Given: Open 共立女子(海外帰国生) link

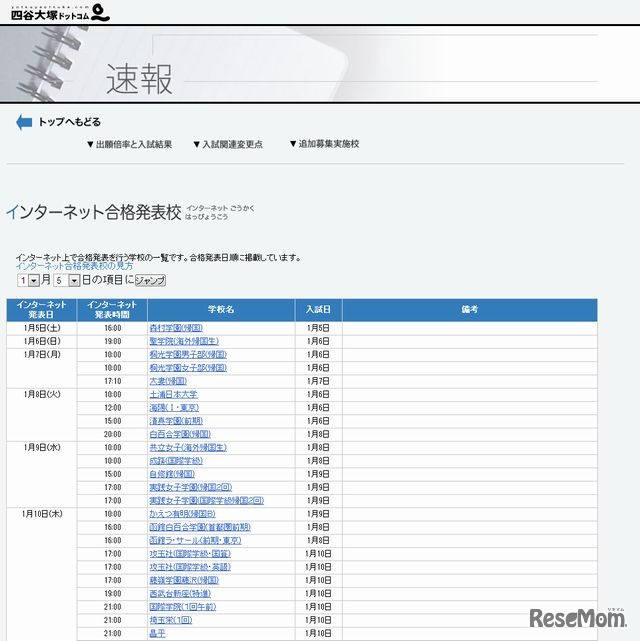Looking at the screenshot, I should 188,448.
